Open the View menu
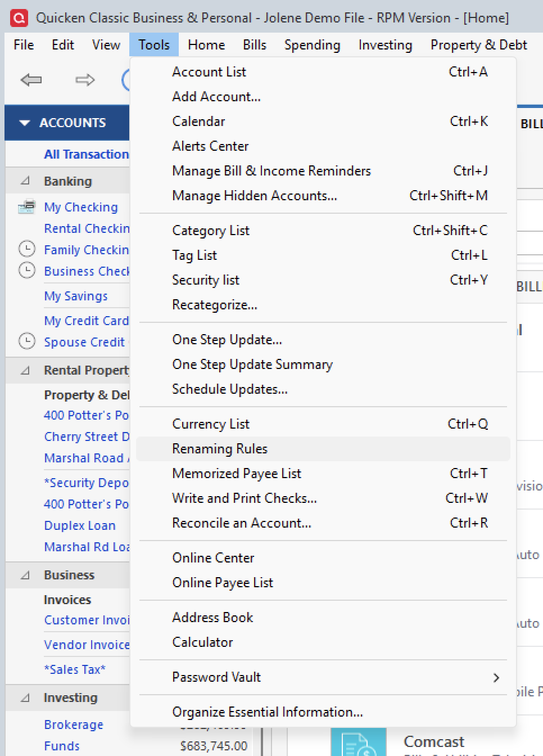 [106, 45]
